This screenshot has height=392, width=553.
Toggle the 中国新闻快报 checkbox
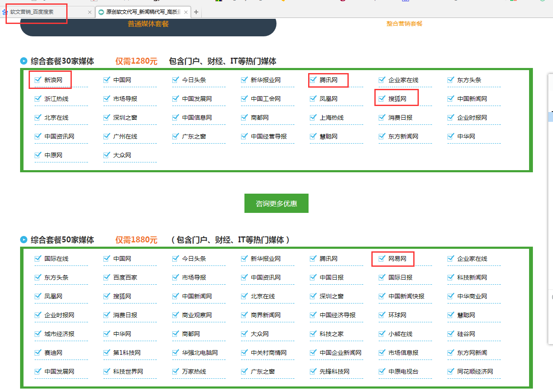[x=382, y=296]
